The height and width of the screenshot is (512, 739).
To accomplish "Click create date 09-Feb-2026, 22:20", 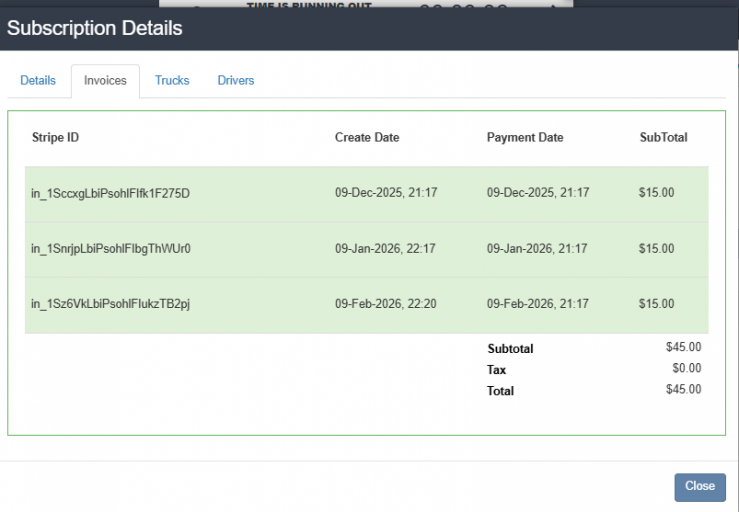I will (x=386, y=304).
